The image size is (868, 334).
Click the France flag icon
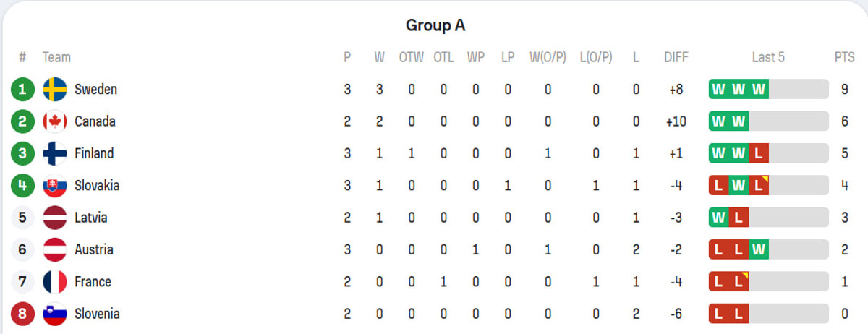tap(55, 282)
